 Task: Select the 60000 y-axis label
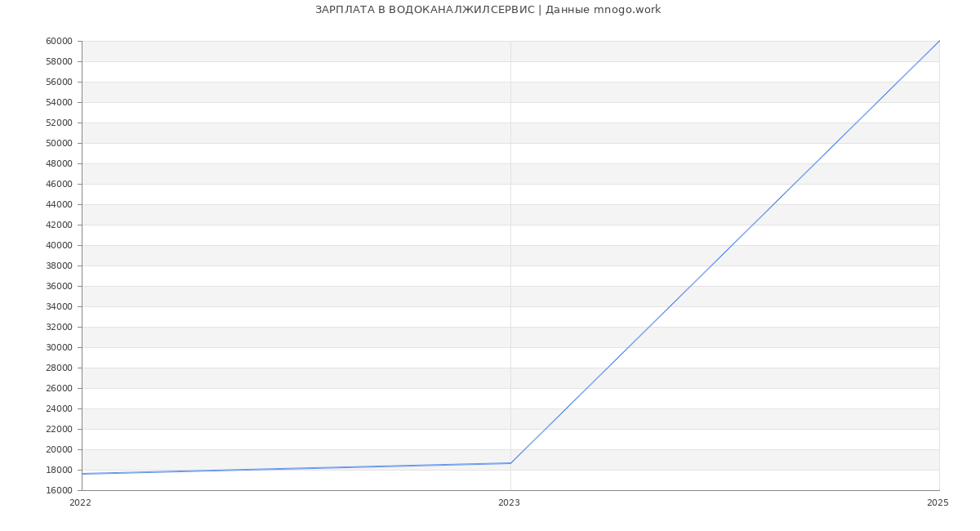[60, 41]
